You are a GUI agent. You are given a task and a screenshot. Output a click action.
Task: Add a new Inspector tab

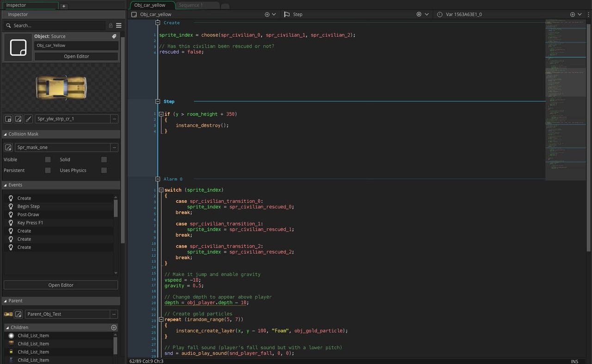pos(64,6)
